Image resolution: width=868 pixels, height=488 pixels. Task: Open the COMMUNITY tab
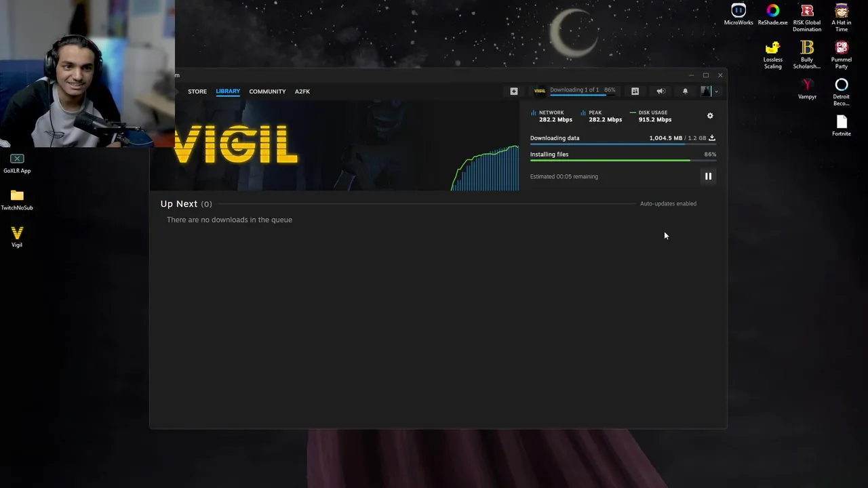coord(267,91)
